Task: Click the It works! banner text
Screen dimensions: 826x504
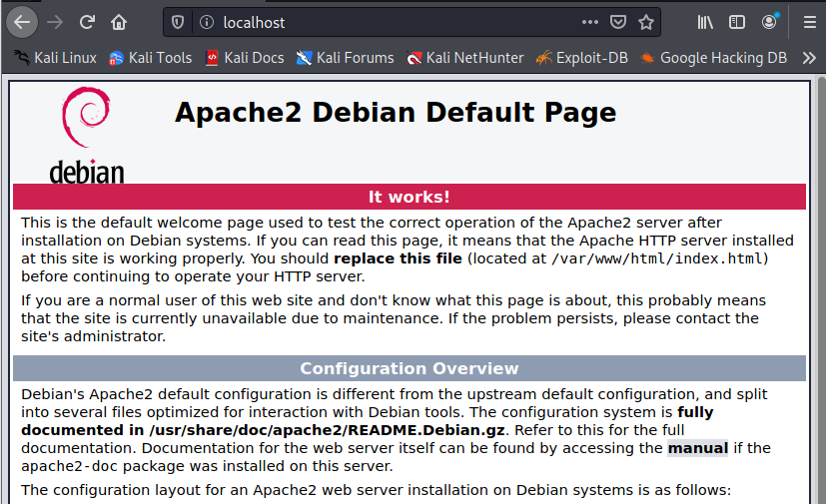Action: (409, 197)
